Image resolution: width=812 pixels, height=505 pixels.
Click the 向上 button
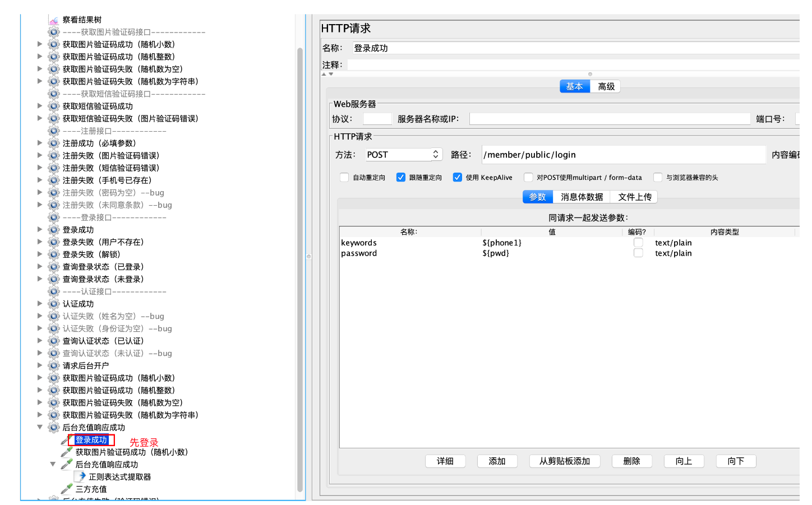684,461
